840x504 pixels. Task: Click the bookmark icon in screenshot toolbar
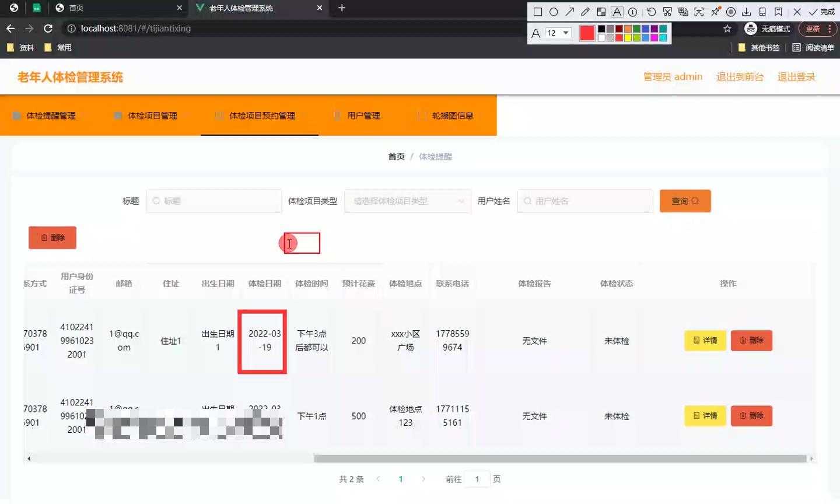[x=778, y=12]
